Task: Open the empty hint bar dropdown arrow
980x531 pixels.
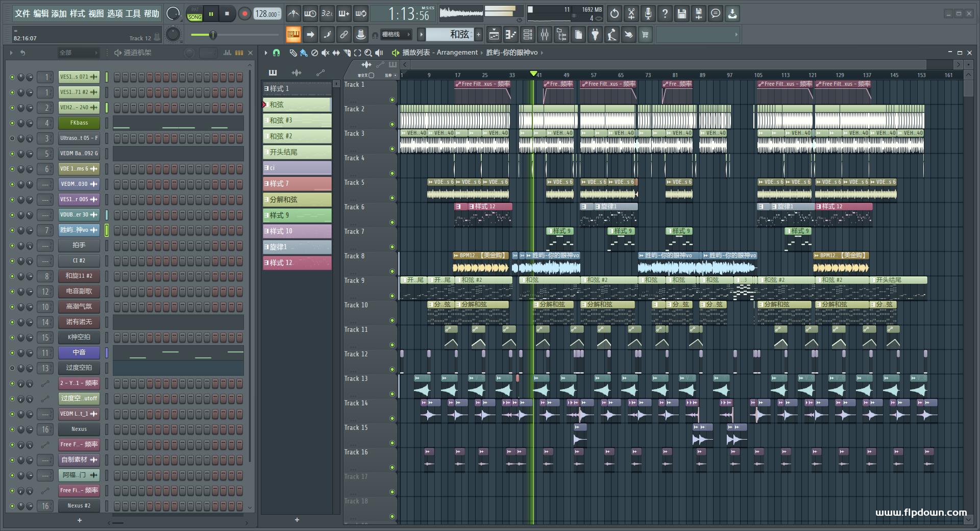Action: coord(736,35)
